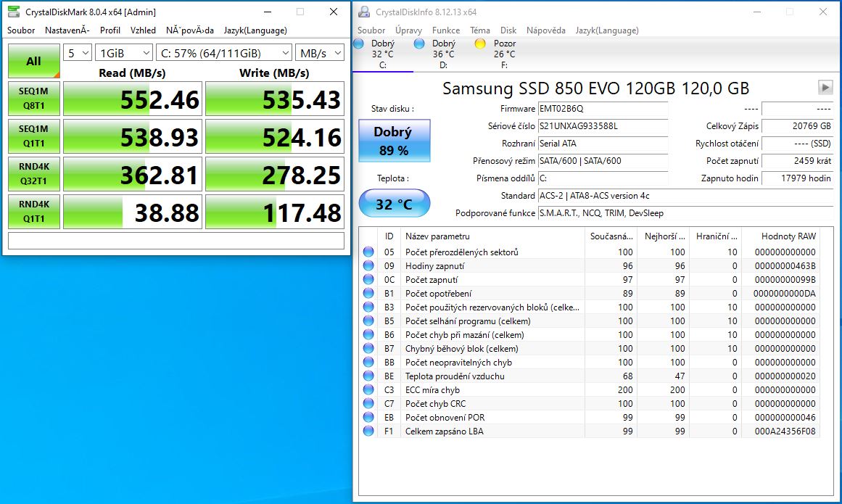Click the CrystalDiskMark app icon in title bar
The height and width of the screenshot is (504, 842).
tap(15, 12)
